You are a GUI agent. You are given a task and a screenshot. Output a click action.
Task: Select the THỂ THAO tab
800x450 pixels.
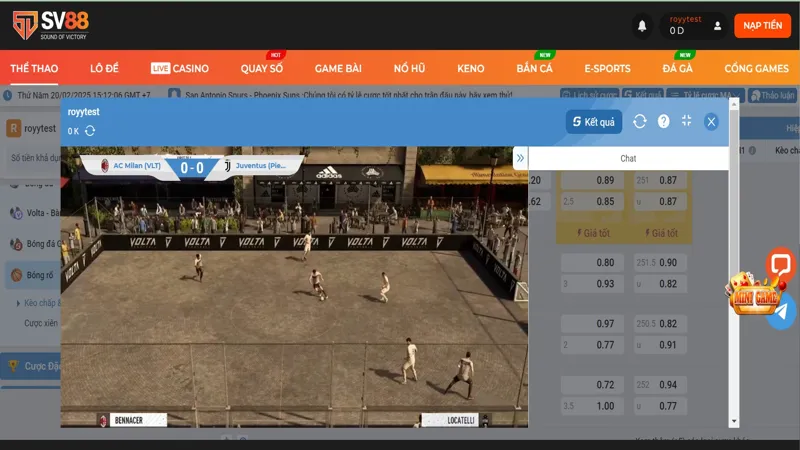point(34,68)
